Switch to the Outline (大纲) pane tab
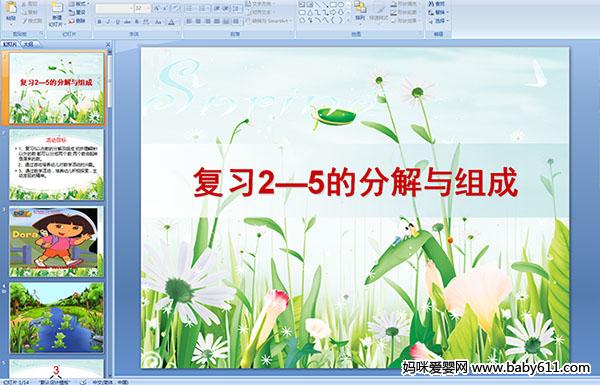 [29, 44]
